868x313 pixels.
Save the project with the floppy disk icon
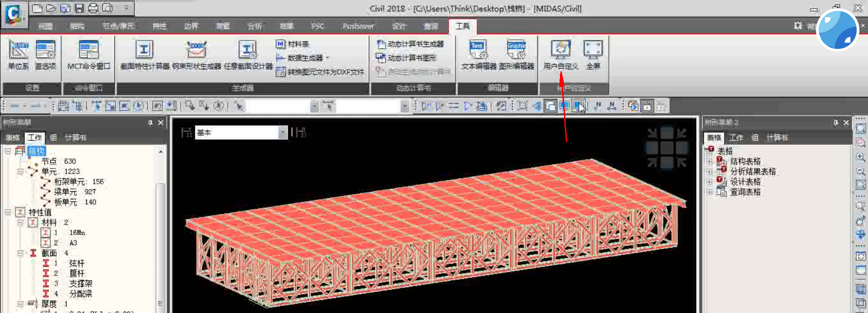[x=79, y=8]
